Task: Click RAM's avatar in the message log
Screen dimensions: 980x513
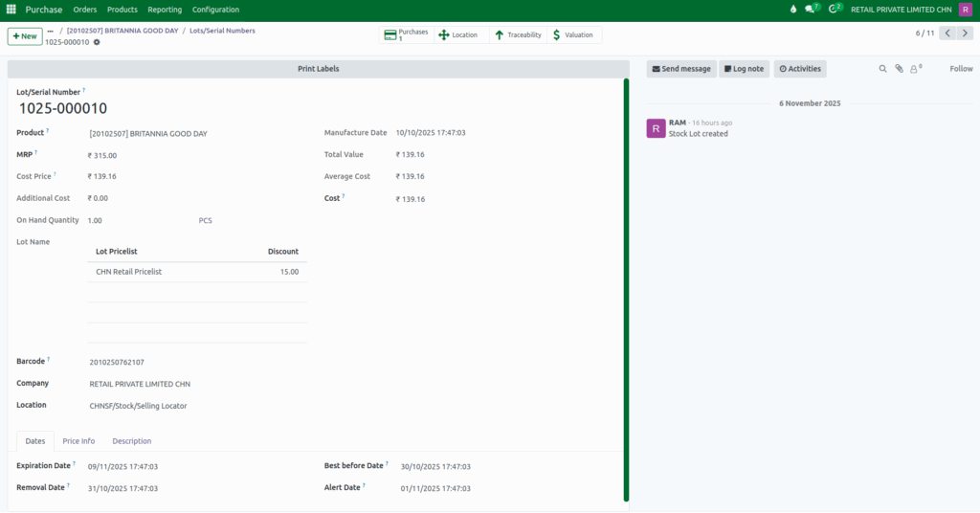Action: (x=656, y=128)
